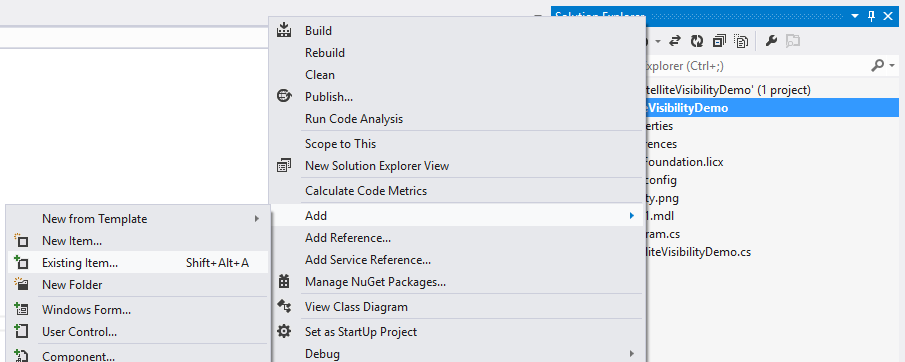Click the User Control icon in submenu
905x362 pixels.
(21, 331)
